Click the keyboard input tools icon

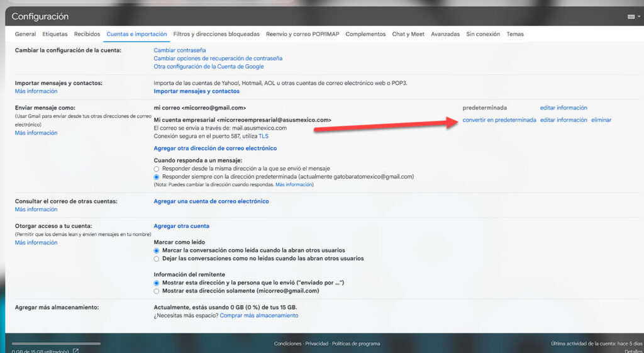coord(630,17)
